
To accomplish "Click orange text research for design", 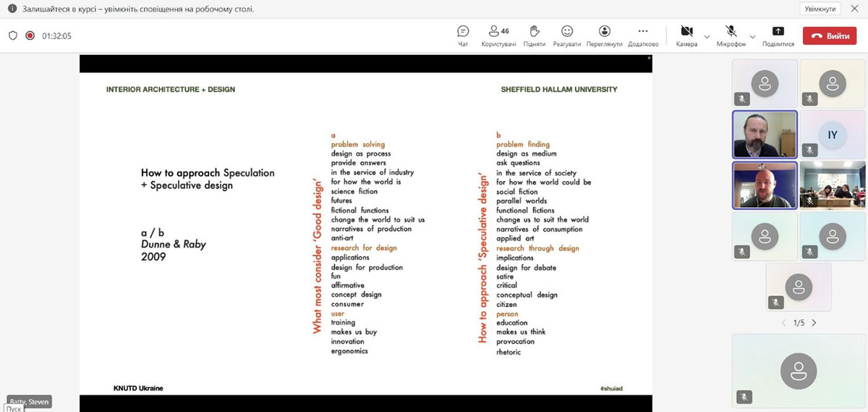I will pos(364,248).
